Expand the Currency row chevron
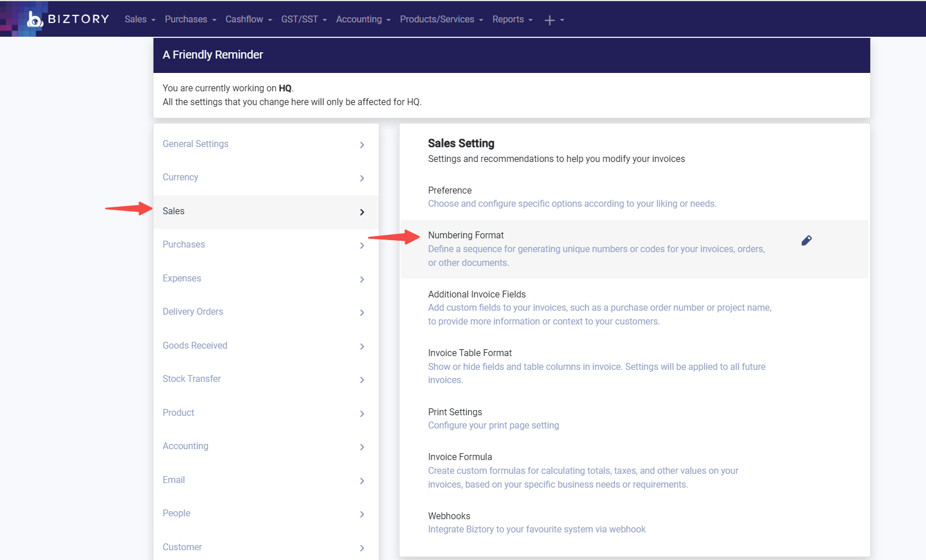 [362, 178]
